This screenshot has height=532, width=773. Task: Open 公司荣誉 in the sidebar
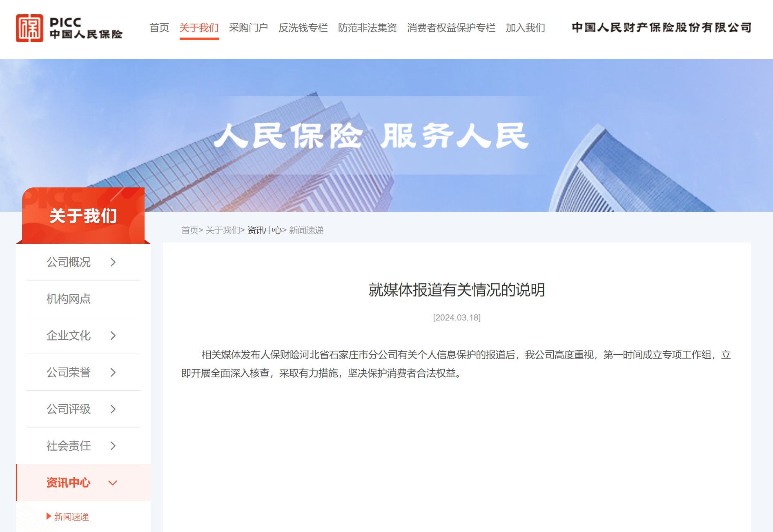click(x=69, y=372)
